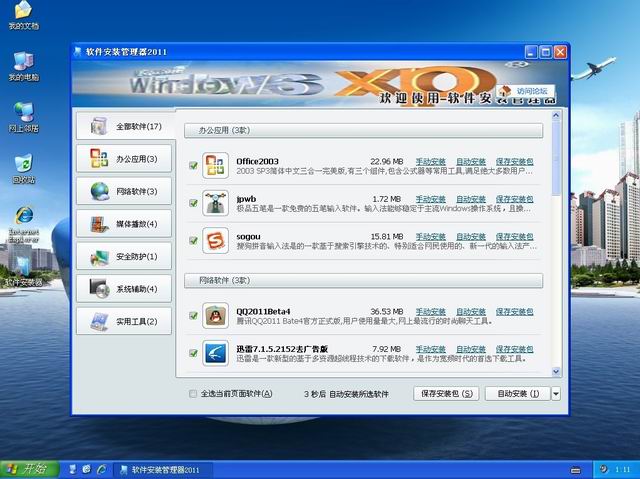Click 手动安装 link for jpwb

pos(431,199)
